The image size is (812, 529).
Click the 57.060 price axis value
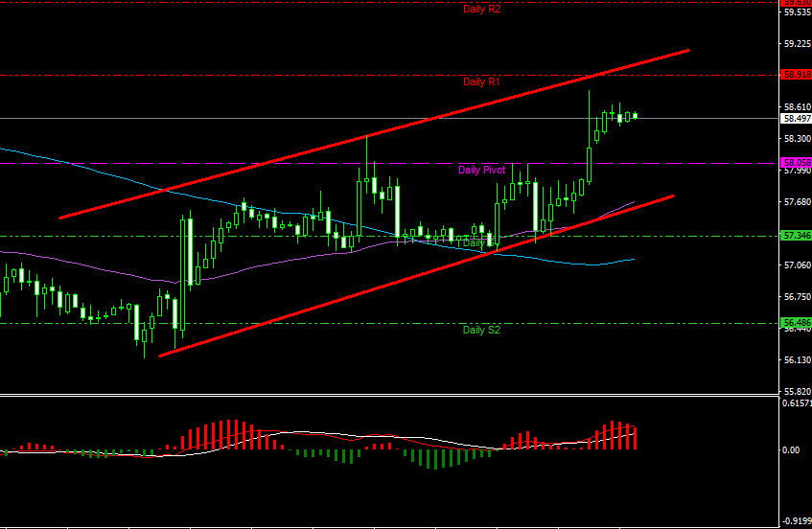coord(797,265)
